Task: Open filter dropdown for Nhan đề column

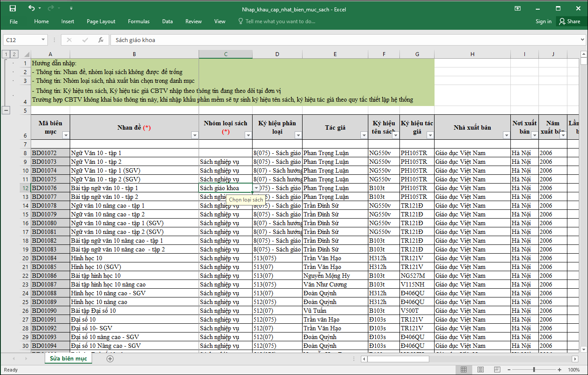Action: pos(195,135)
